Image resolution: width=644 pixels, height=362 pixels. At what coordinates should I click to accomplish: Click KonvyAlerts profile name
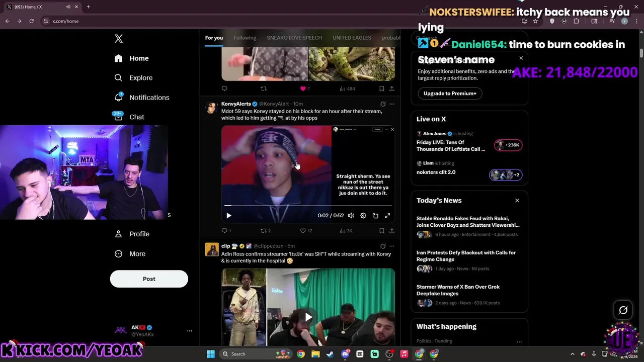click(236, 104)
